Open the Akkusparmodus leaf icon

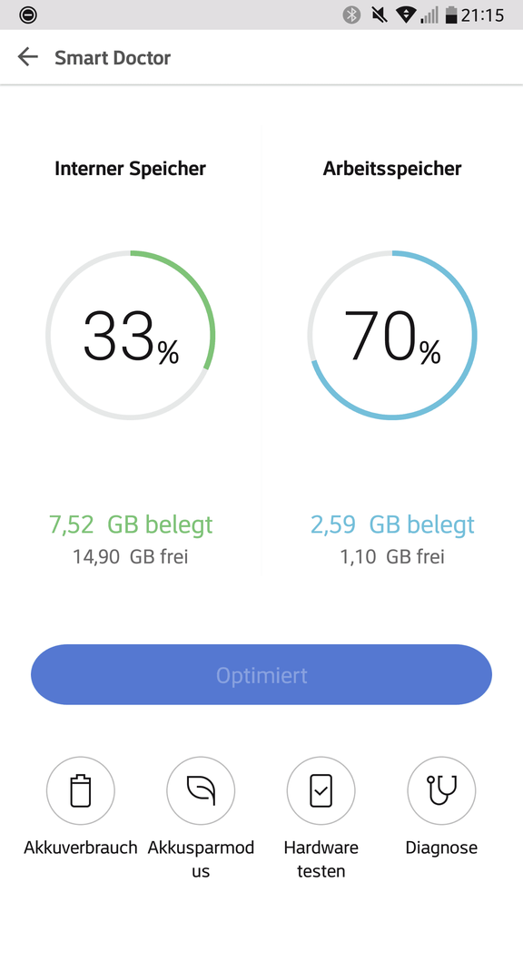tap(201, 790)
